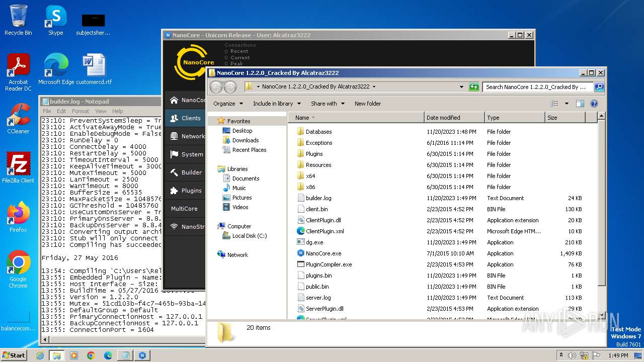
Task: Open the Include in library dropdown
Action: (x=277, y=104)
